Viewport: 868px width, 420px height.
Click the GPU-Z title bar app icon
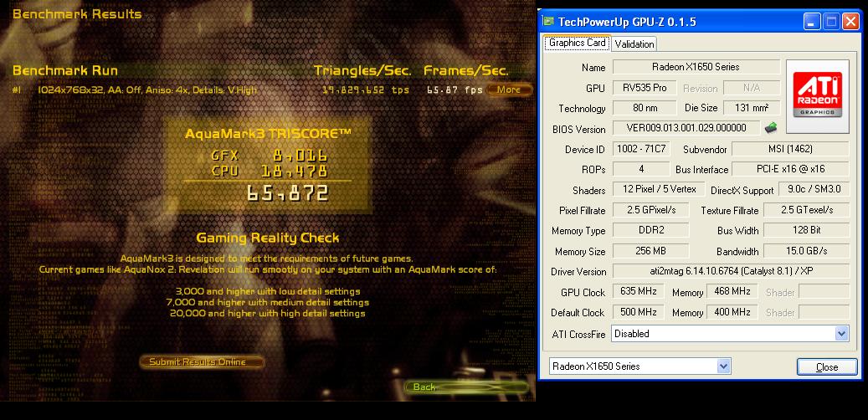(x=548, y=22)
